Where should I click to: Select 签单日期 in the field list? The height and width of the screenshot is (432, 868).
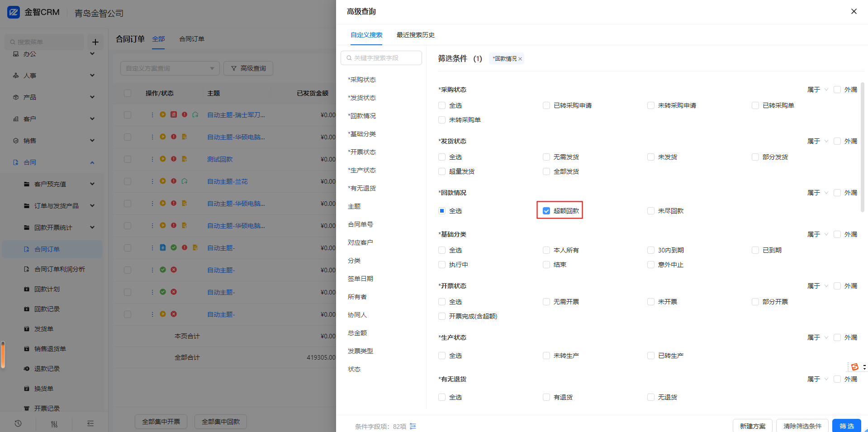(360, 279)
